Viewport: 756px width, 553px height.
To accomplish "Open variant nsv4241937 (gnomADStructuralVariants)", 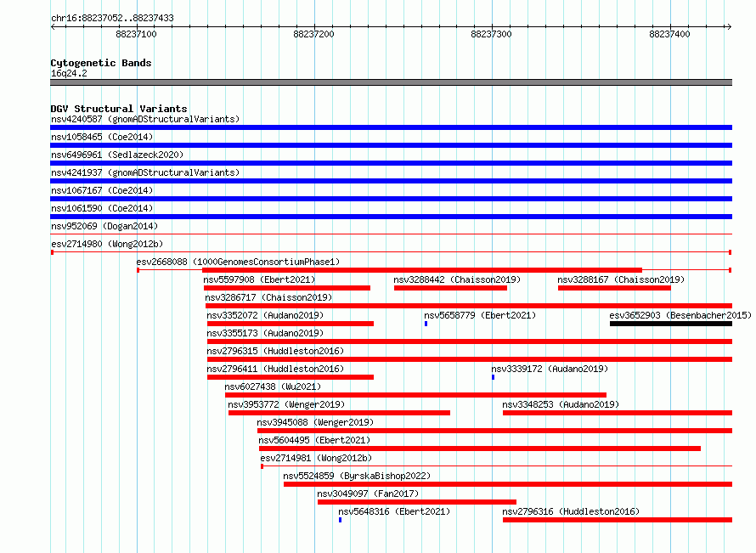I will (145, 172).
